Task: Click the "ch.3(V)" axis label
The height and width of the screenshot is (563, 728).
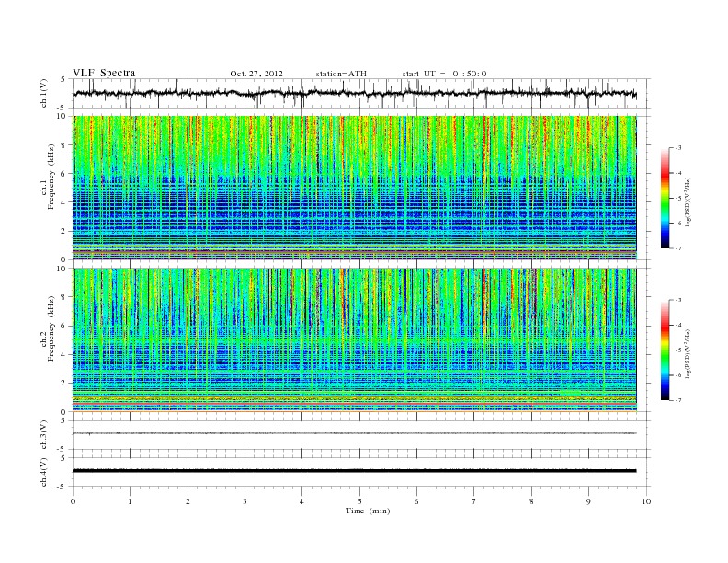Action: click(x=44, y=435)
